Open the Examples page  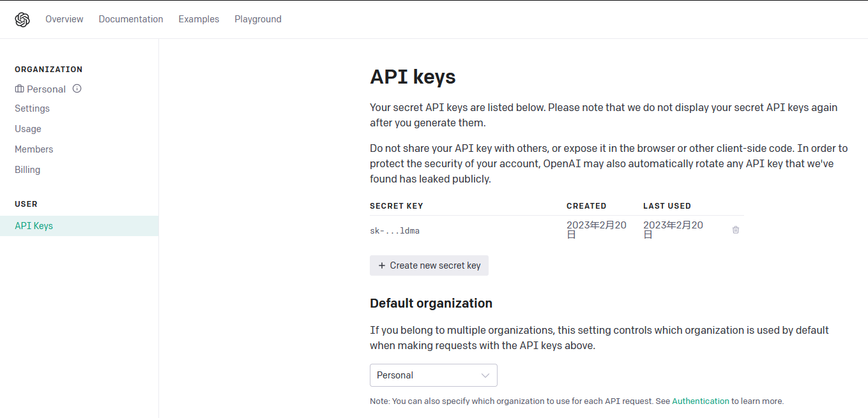[x=199, y=19]
